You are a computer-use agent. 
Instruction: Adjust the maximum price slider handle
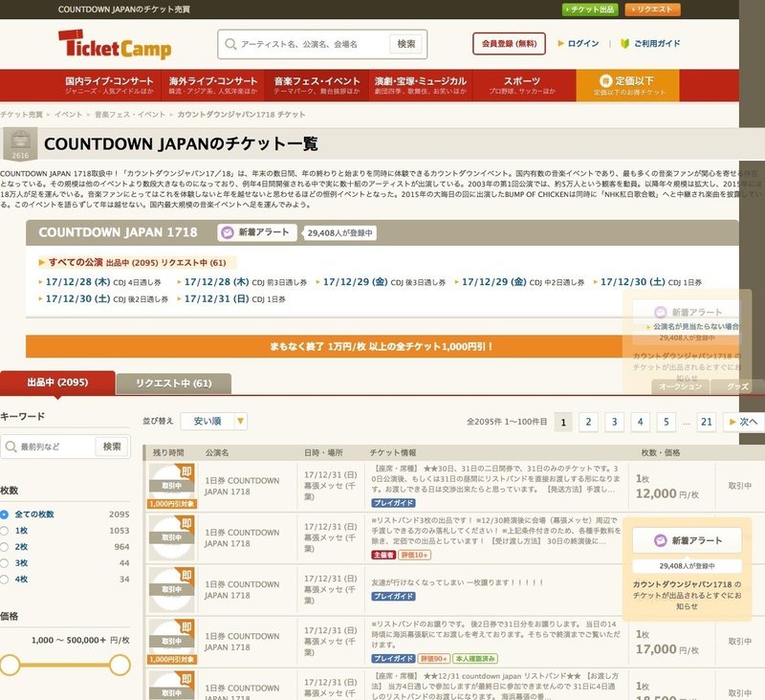click(x=120, y=665)
